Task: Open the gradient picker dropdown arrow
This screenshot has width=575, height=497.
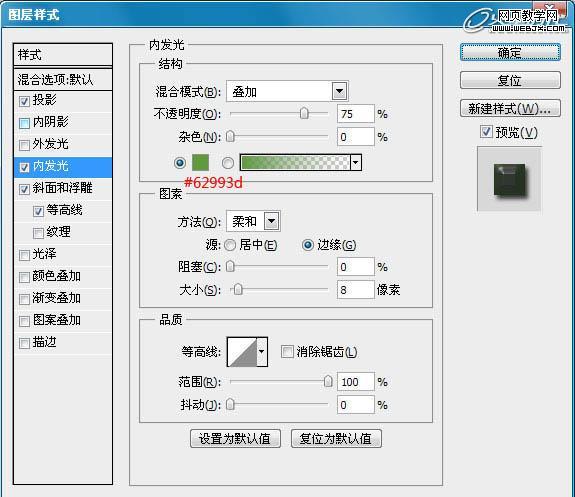Action: point(356,162)
